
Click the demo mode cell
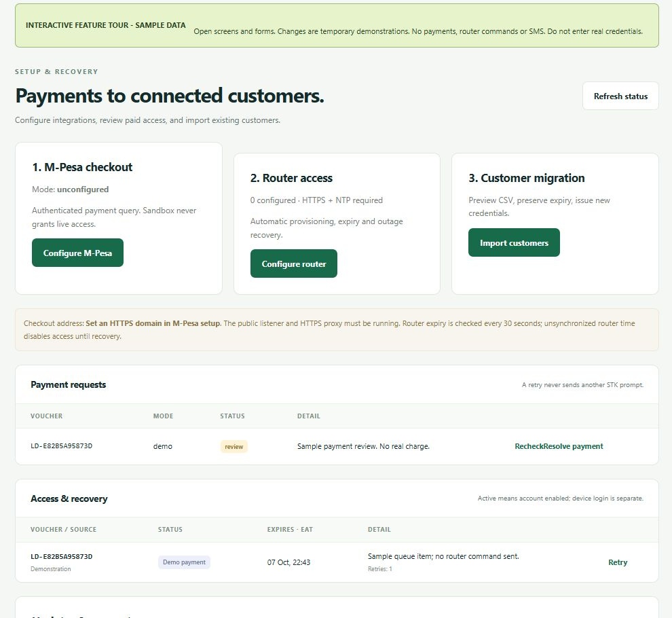coord(163,446)
